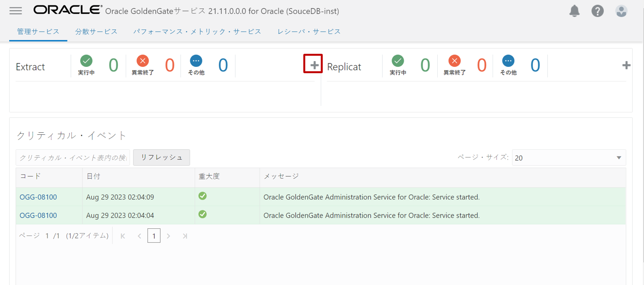Click the Replicat count 0 for 実行中

click(425, 65)
